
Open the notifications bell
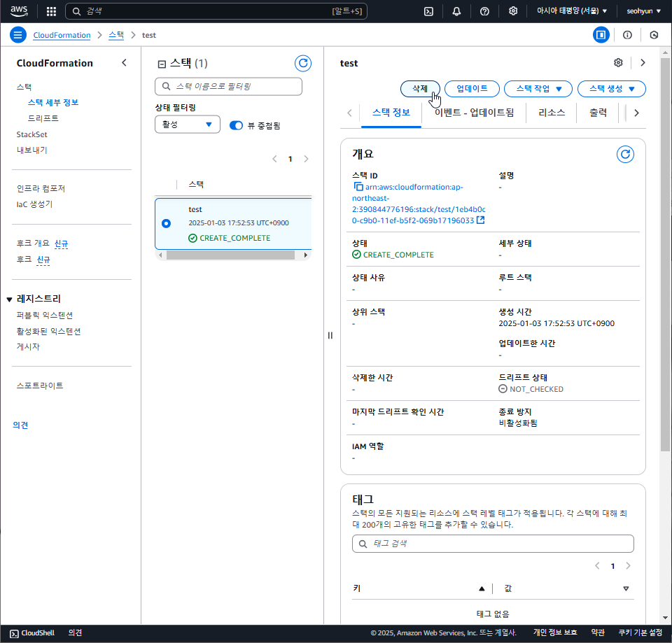tap(456, 11)
